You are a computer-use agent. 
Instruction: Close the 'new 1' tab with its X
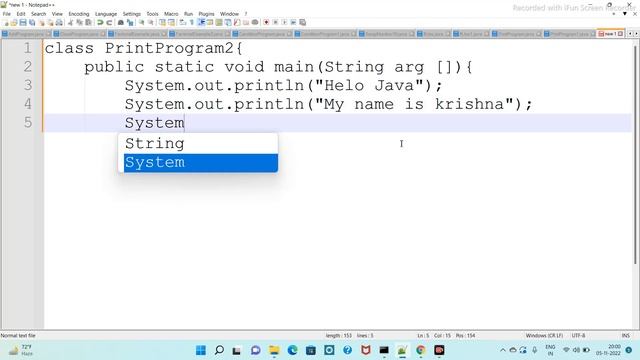pos(620,33)
